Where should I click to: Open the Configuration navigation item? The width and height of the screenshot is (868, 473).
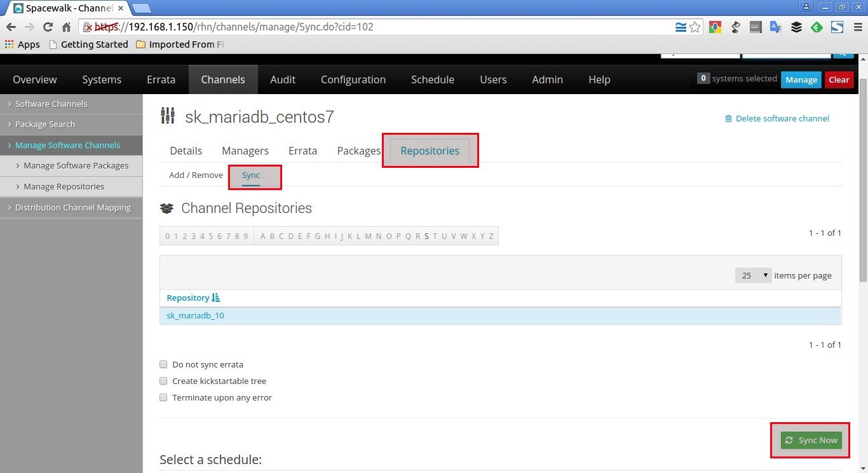[353, 79]
